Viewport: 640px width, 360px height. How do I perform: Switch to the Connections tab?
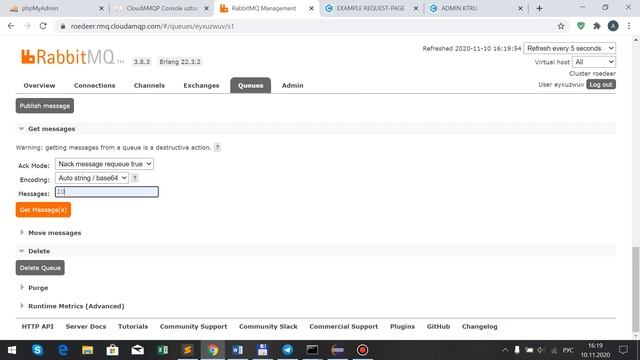94,85
